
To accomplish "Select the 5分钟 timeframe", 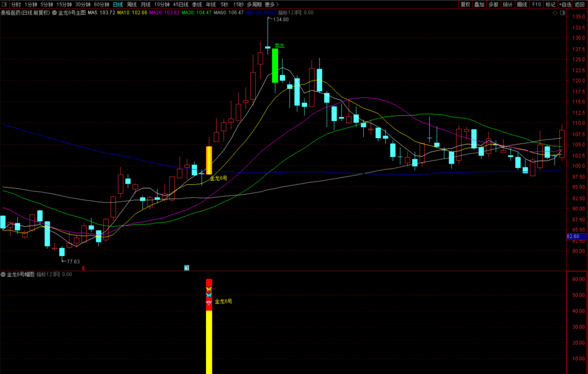I will click(47, 4).
